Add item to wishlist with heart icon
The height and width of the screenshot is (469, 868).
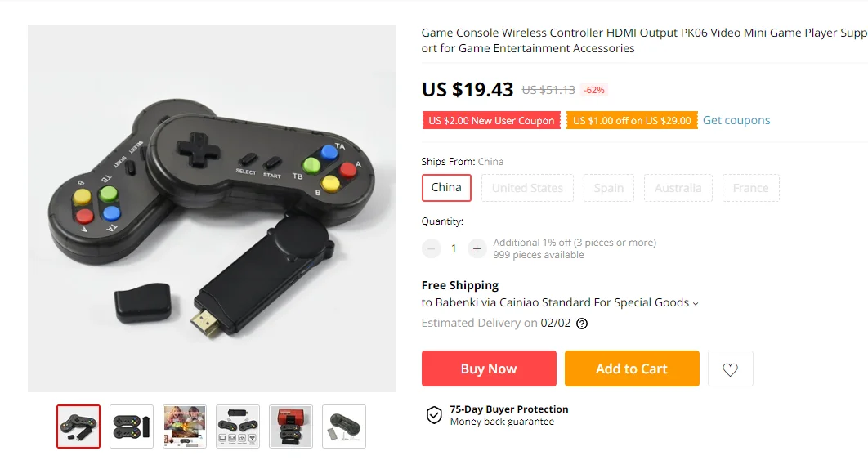(730, 368)
